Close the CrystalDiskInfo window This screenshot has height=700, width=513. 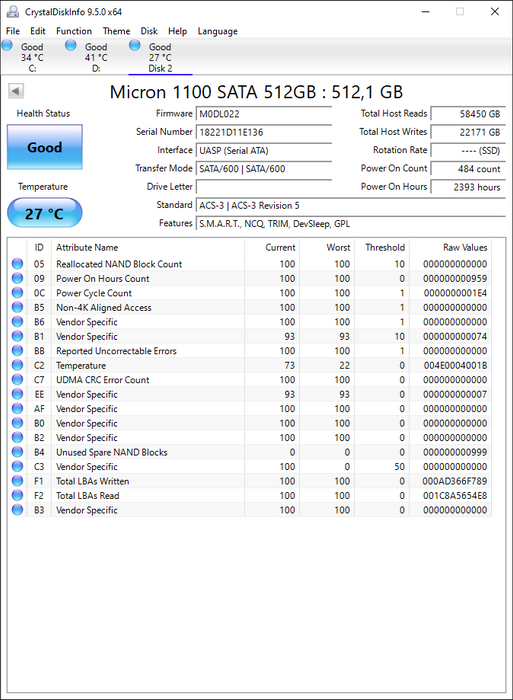pyautogui.click(x=495, y=12)
